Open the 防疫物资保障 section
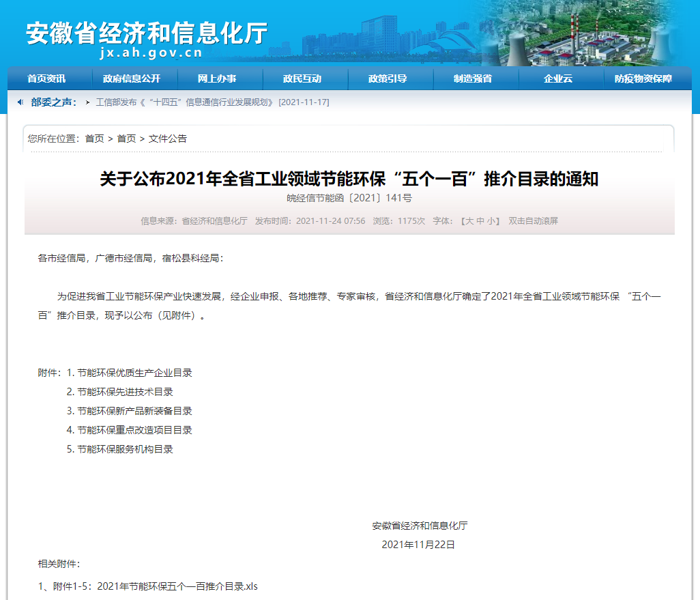 coord(645,78)
